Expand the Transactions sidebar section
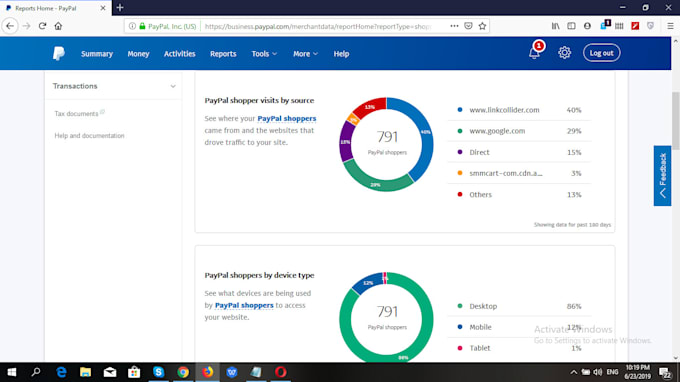Screen dimensions: 680x382 [x=114, y=86]
